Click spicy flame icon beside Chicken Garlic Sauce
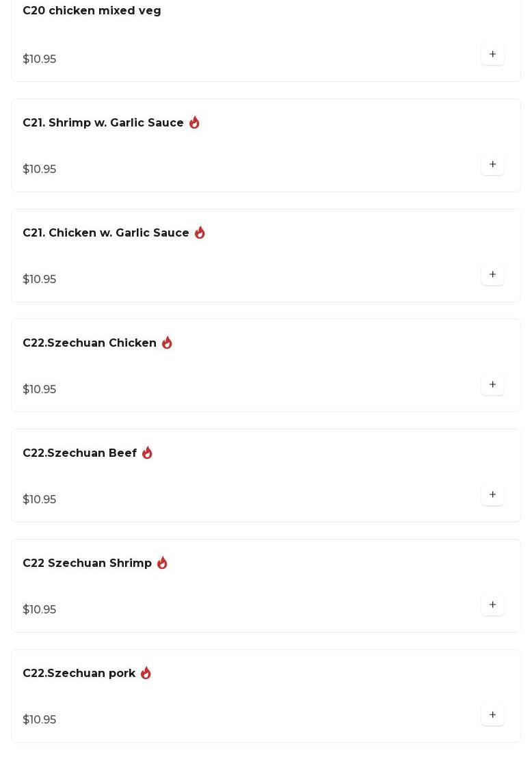 click(x=200, y=233)
